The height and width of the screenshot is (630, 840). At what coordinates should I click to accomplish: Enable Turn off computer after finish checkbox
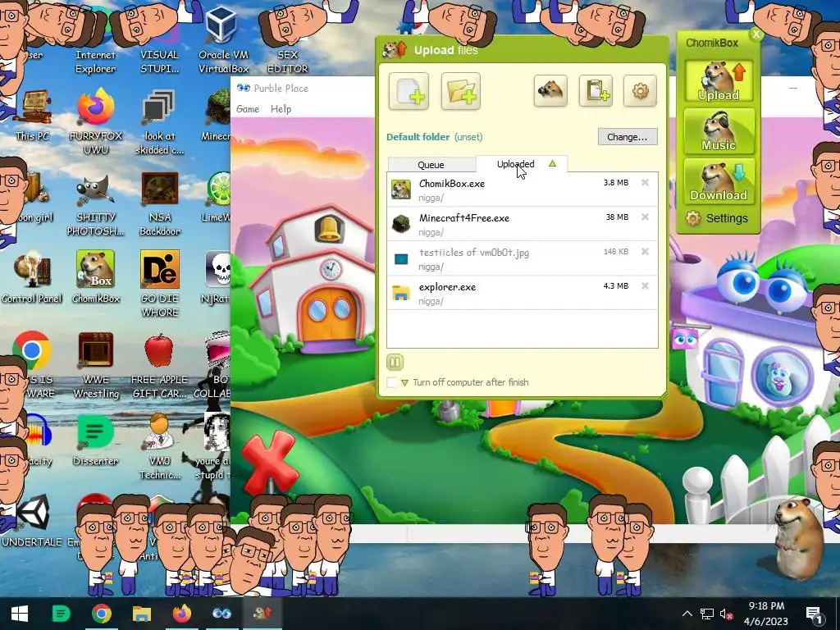click(392, 382)
